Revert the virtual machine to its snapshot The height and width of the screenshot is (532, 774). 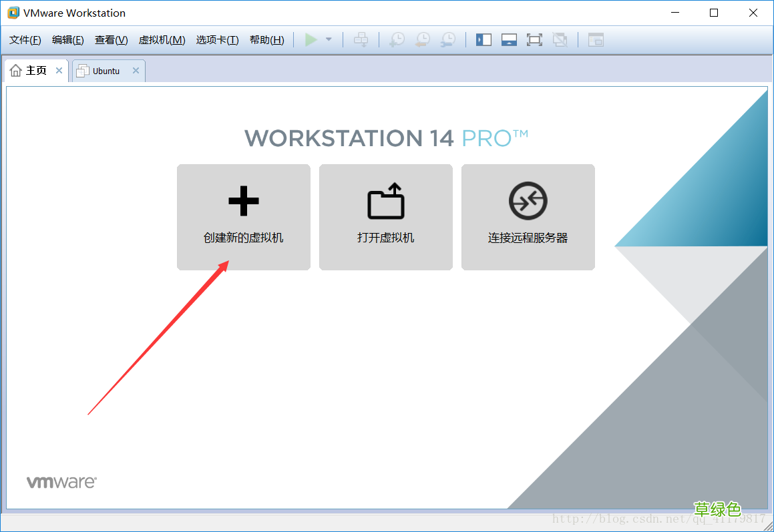click(422, 39)
